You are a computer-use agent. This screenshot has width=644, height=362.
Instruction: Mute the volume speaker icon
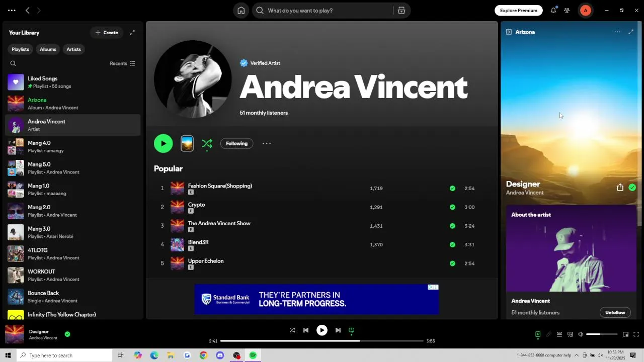pyautogui.click(x=581, y=334)
